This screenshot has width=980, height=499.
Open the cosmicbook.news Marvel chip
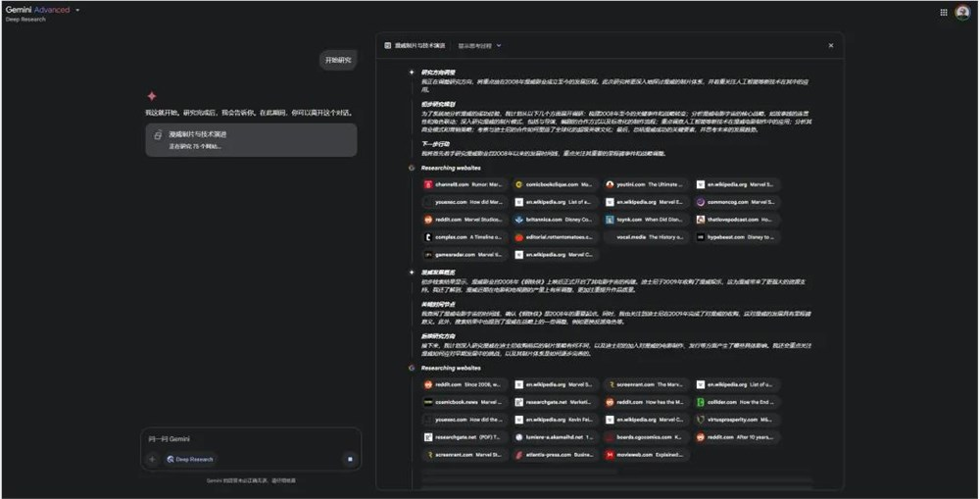pyautogui.click(x=464, y=402)
